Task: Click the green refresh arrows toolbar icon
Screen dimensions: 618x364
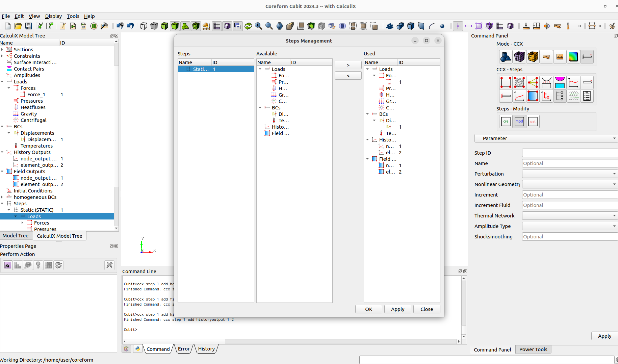Action: click(x=248, y=26)
